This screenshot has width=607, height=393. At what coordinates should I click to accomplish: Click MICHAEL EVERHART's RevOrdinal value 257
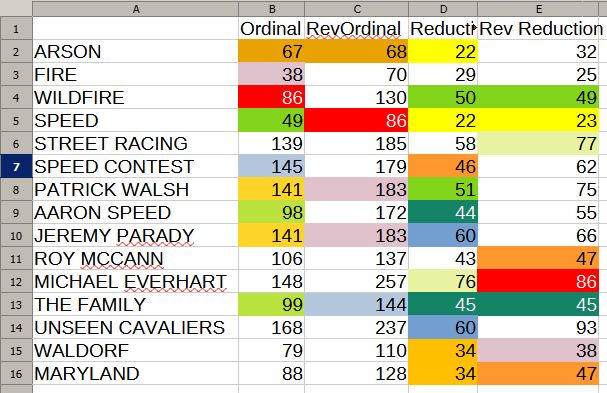pyautogui.click(x=357, y=281)
